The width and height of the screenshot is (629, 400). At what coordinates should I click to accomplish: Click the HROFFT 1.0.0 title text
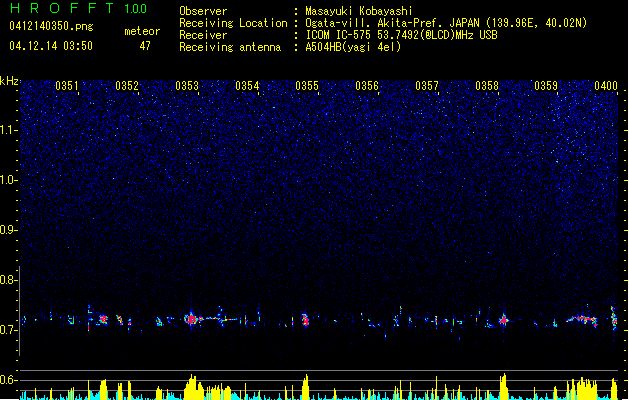79,8
